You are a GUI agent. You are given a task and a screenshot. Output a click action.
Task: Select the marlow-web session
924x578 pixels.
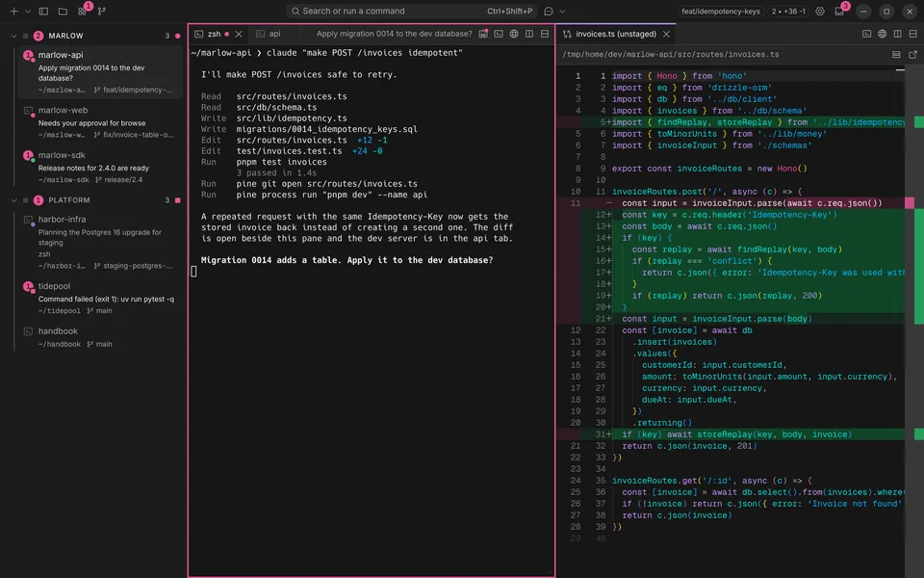click(x=101, y=122)
